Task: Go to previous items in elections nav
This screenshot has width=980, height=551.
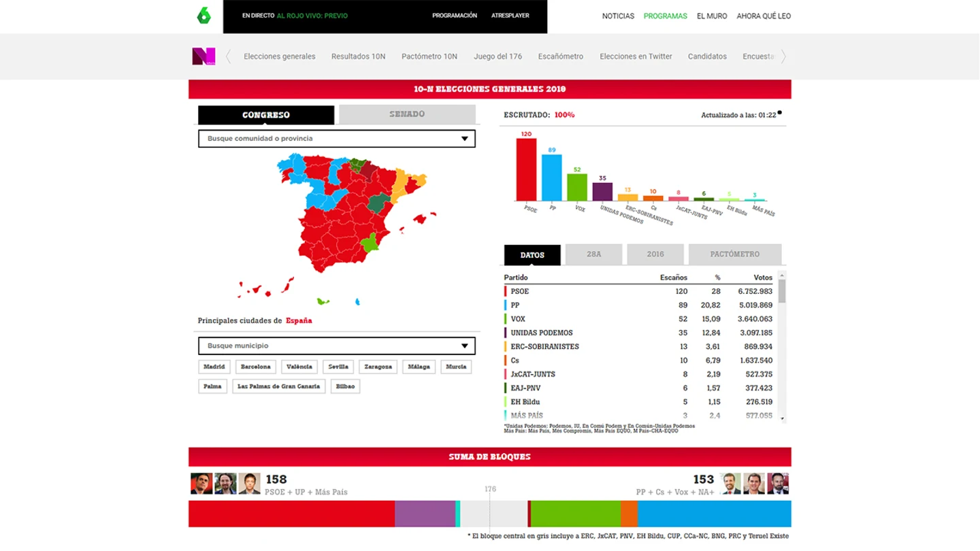Action: (229, 56)
